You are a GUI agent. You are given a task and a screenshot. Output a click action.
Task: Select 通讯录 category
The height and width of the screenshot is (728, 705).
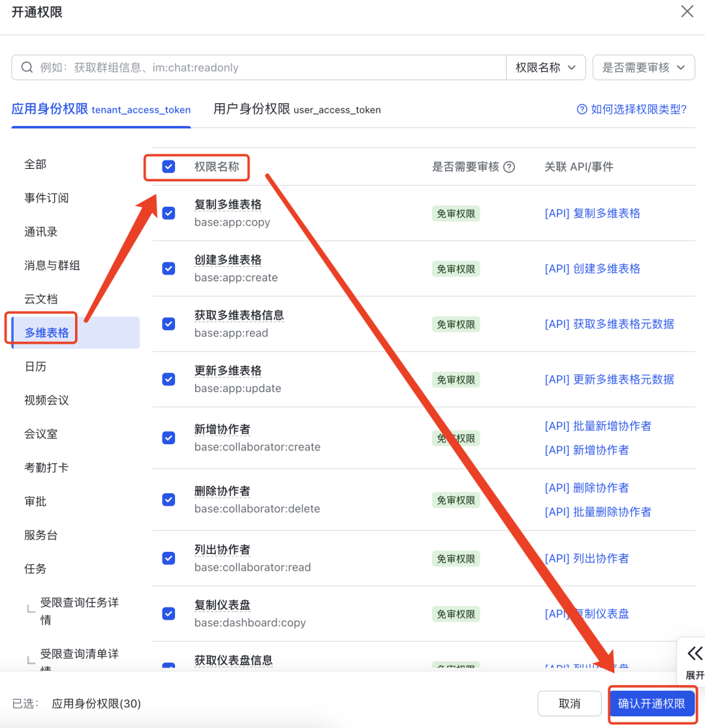coord(41,232)
